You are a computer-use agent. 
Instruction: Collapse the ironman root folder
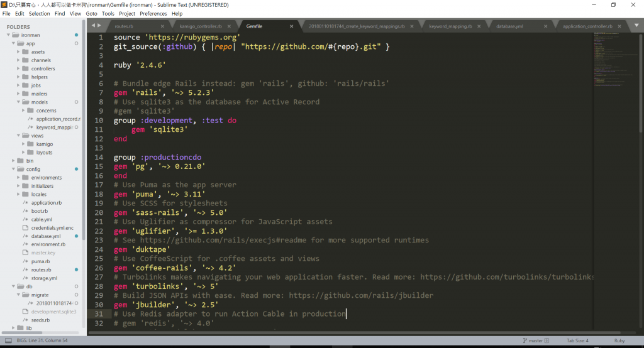8,35
